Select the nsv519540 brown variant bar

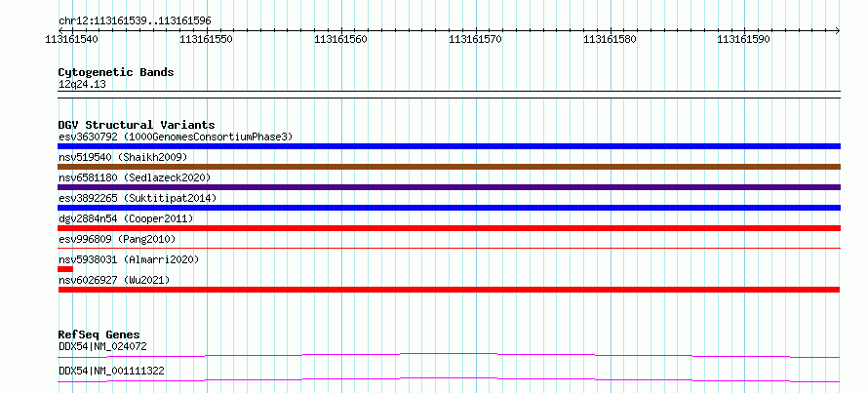(449, 167)
